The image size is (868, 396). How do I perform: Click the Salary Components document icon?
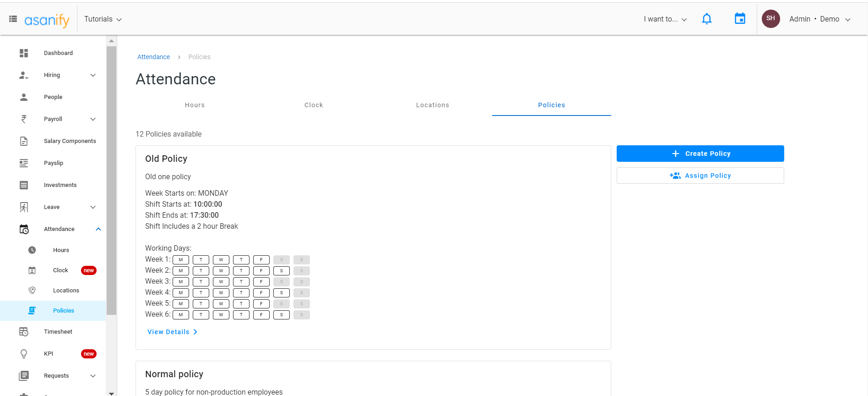pyautogui.click(x=24, y=141)
